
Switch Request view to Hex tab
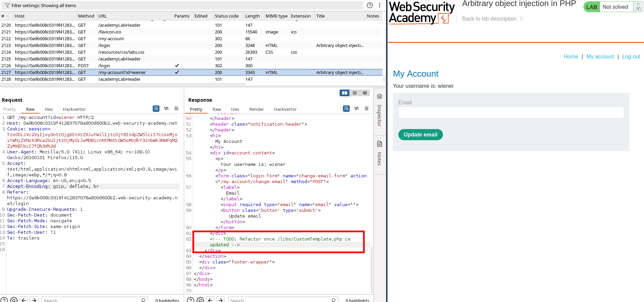point(49,109)
